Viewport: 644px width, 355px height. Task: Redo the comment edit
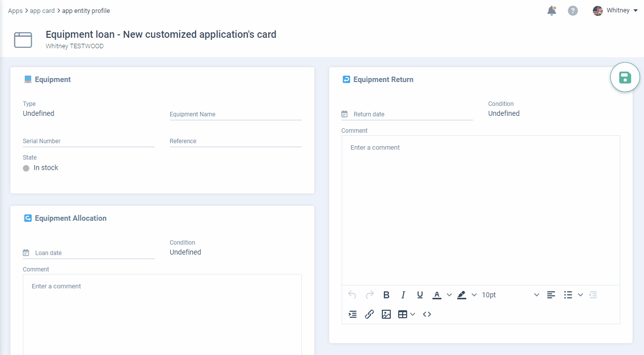[369, 295]
